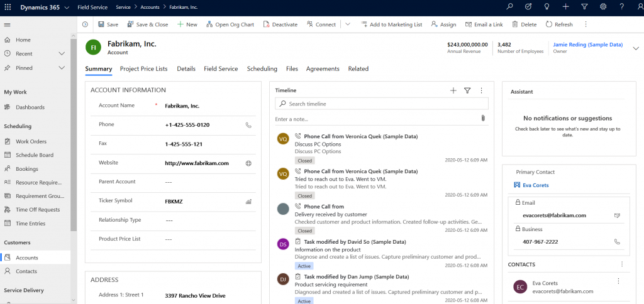
Task: Open CONTACTS section more options ellipsis
Action: (x=622, y=264)
